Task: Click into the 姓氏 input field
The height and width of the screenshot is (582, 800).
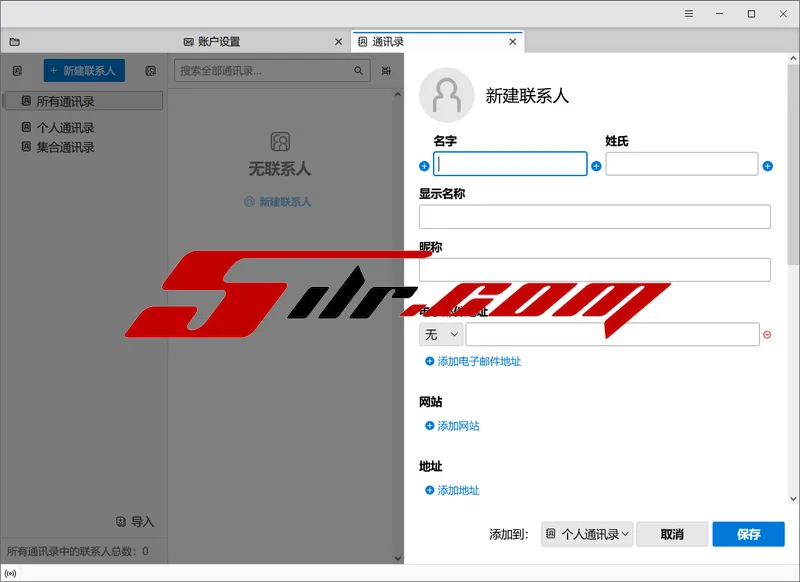Action: tap(682, 164)
